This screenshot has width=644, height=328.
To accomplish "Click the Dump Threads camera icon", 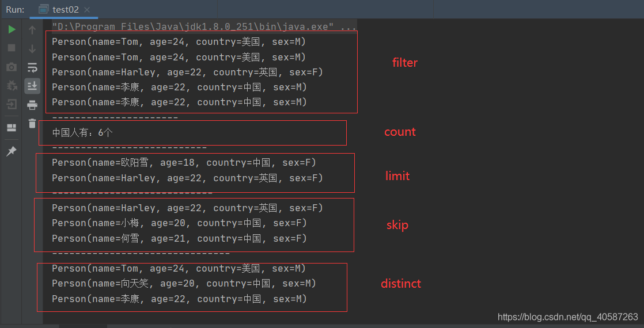I will pos(12,67).
